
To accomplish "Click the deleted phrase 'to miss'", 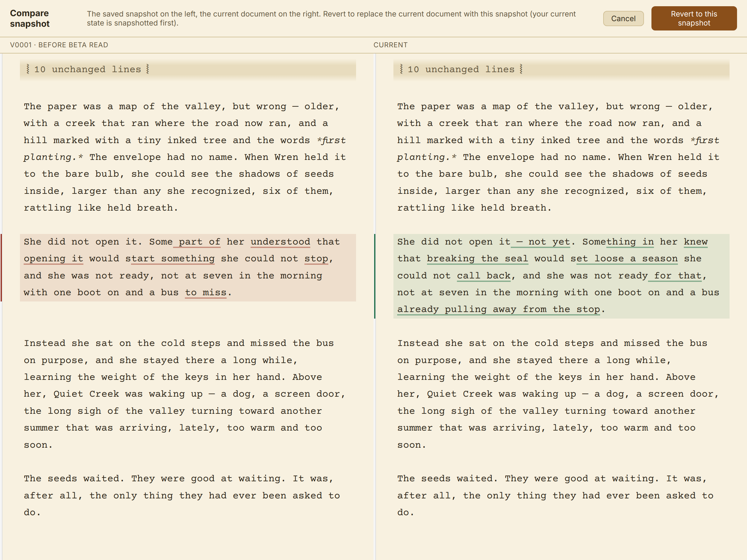I will point(206,293).
